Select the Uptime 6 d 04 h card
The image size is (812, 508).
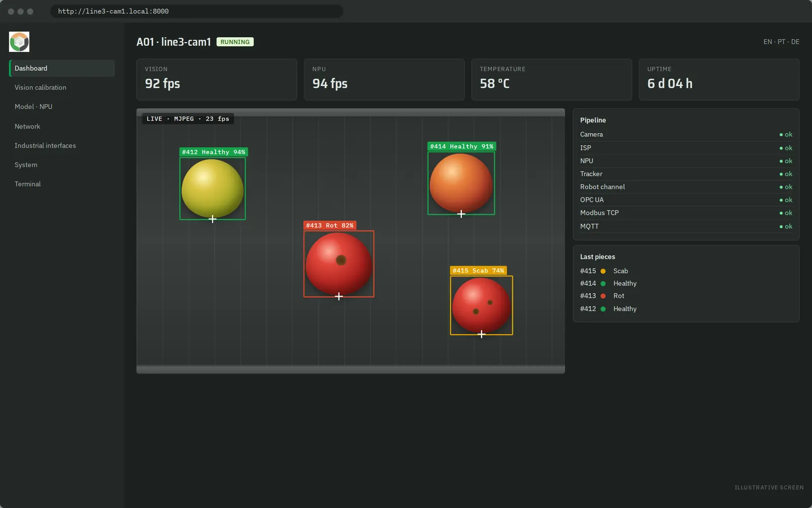(x=719, y=79)
